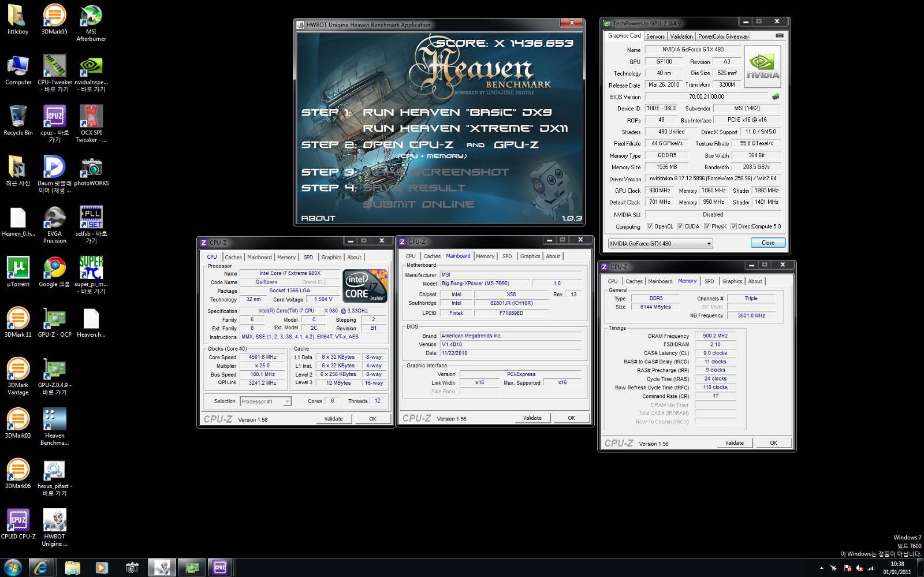Open Mainboard tab in CPU-Z memory window
924x577 pixels.
pos(660,281)
